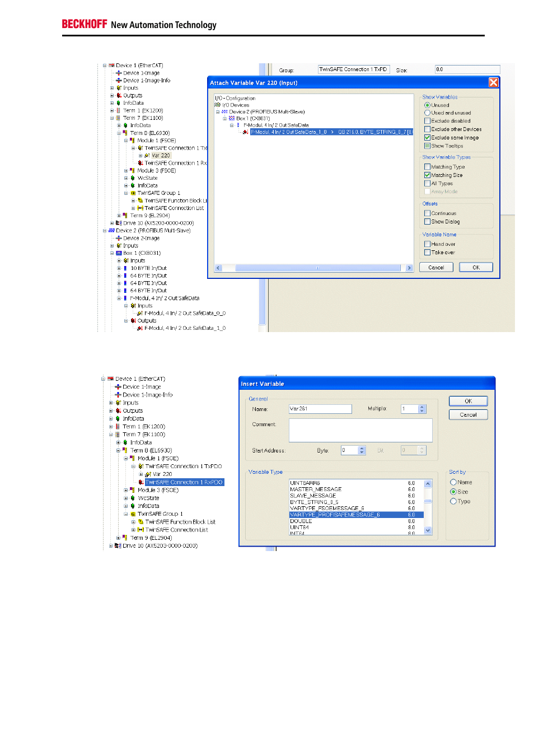This screenshot has width=534, height=756.
Task: Click the Name field containing Var 261
Action: 320,409
